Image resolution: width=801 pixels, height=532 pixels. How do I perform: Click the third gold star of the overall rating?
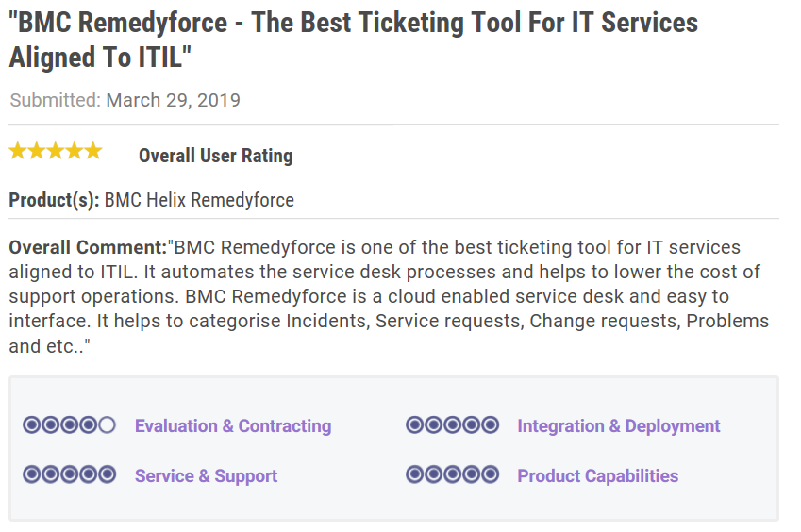coord(56,151)
